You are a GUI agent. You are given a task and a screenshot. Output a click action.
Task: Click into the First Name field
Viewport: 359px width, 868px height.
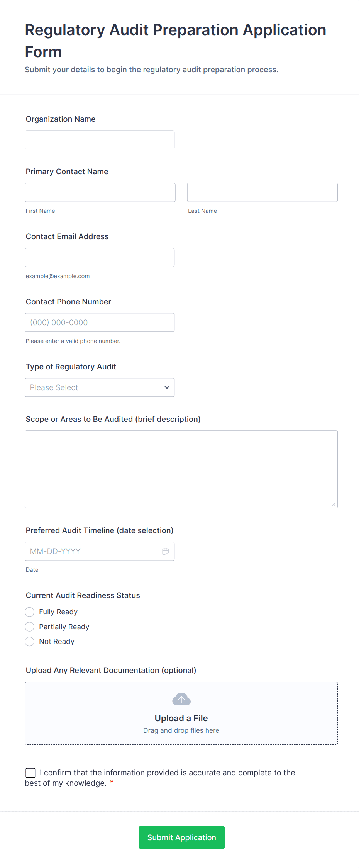100,192
